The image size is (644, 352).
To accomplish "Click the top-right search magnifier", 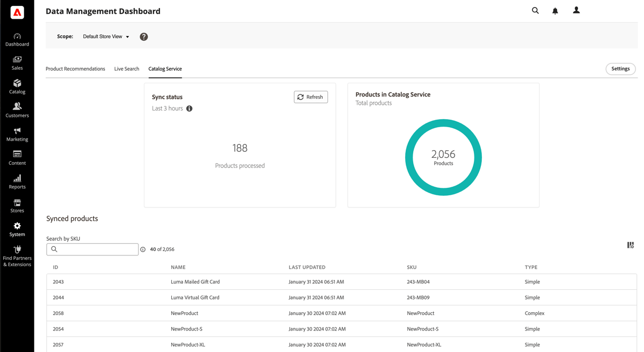I will [535, 11].
